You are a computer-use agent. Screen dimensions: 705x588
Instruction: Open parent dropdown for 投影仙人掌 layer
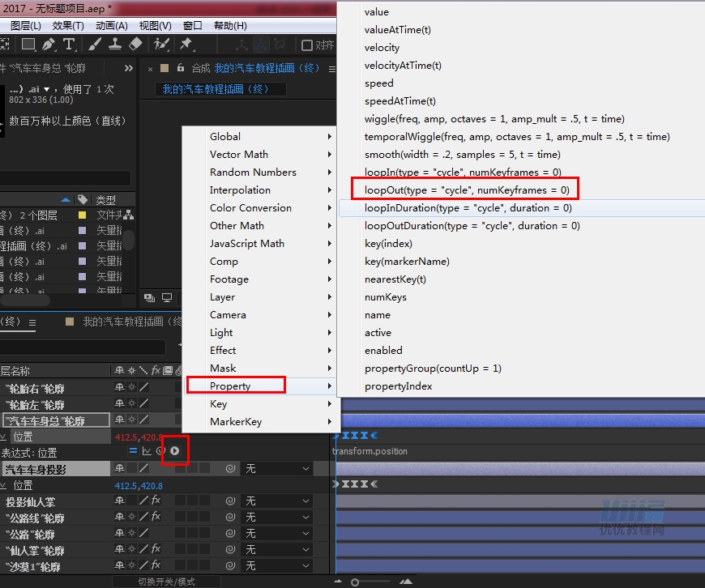[x=278, y=501]
